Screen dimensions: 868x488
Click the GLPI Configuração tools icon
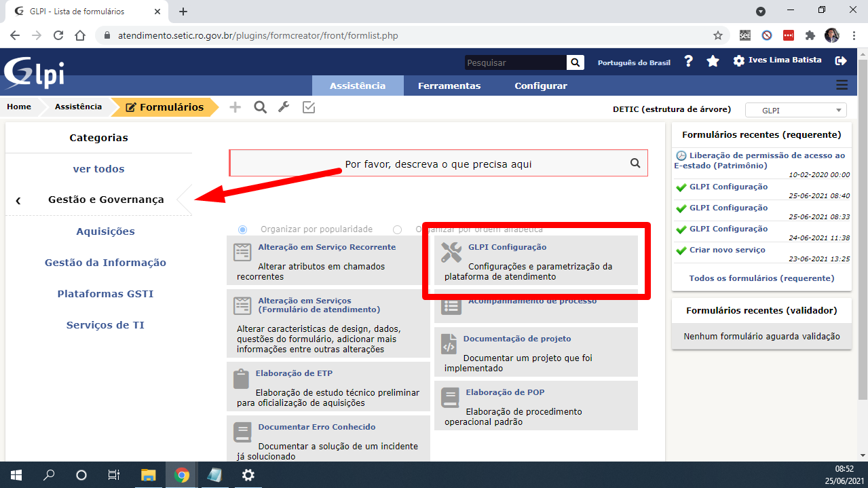pos(451,252)
